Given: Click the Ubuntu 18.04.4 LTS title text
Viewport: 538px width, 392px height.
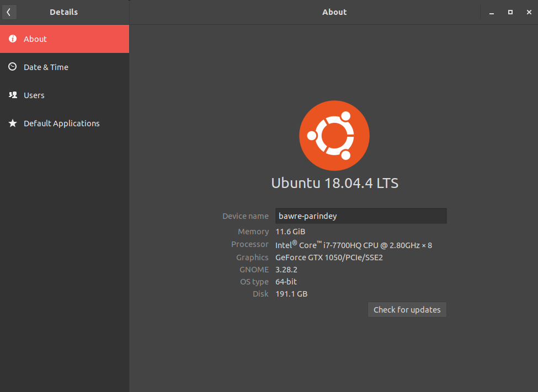Looking at the screenshot, I should point(335,183).
